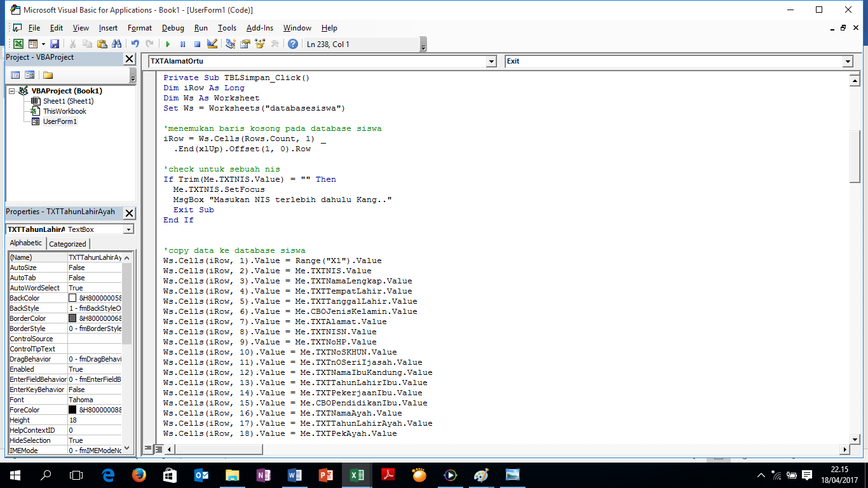This screenshot has height=488, width=868.
Task: Open the Insert menu
Action: point(108,28)
